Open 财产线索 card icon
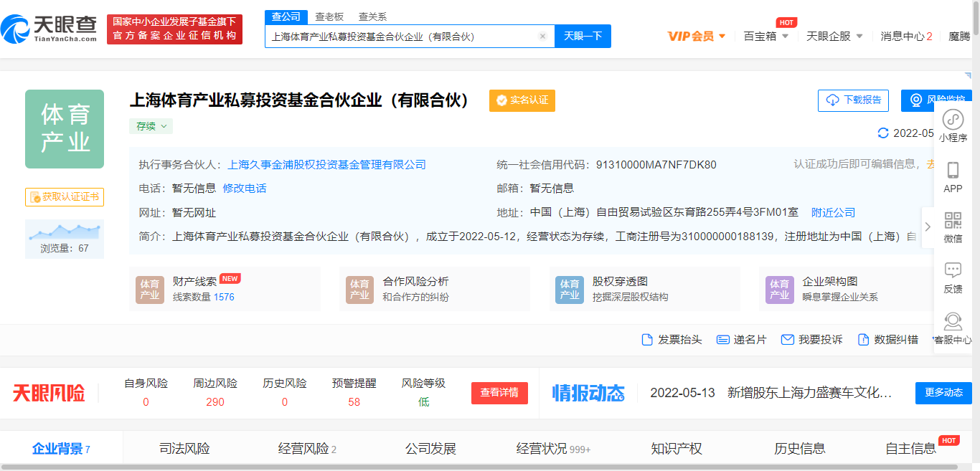The height and width of the screenshot is (471, 980). (149, 289)
